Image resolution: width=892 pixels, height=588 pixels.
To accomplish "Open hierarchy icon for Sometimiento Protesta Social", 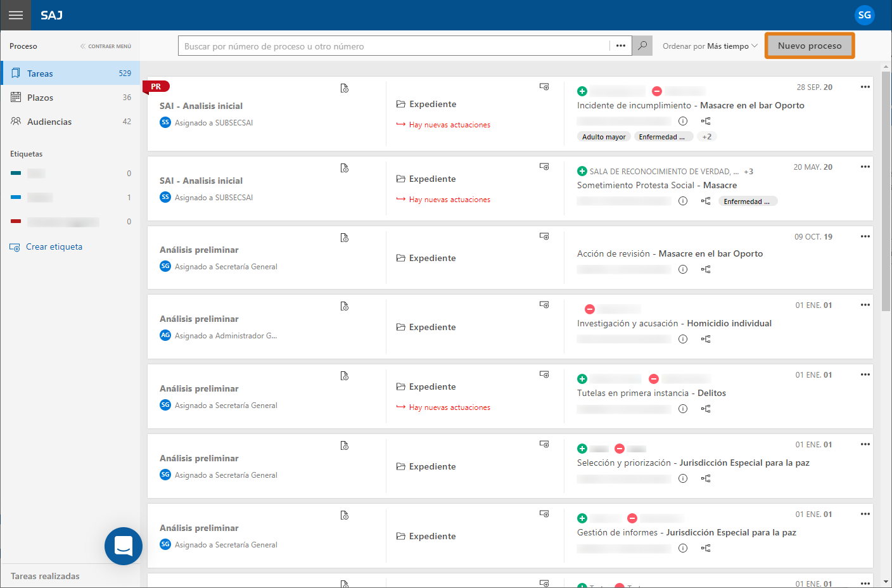I will point(706,201).
